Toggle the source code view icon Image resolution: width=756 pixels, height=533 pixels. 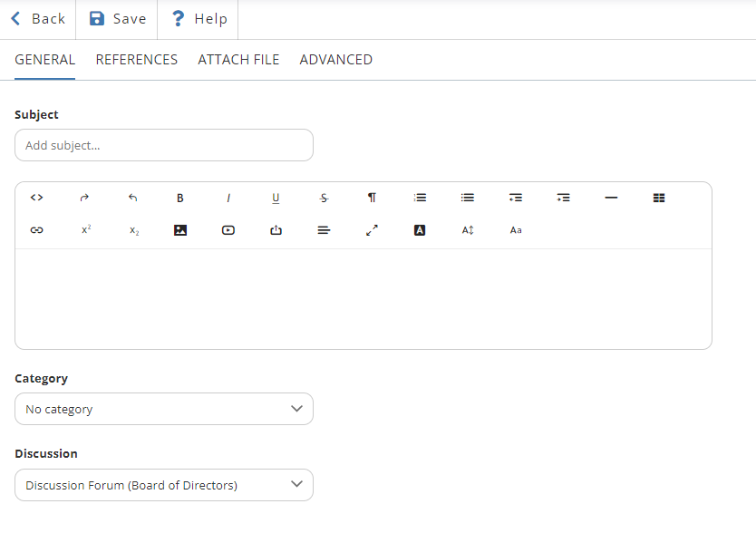pyautogui.click(x=37, y=198)
